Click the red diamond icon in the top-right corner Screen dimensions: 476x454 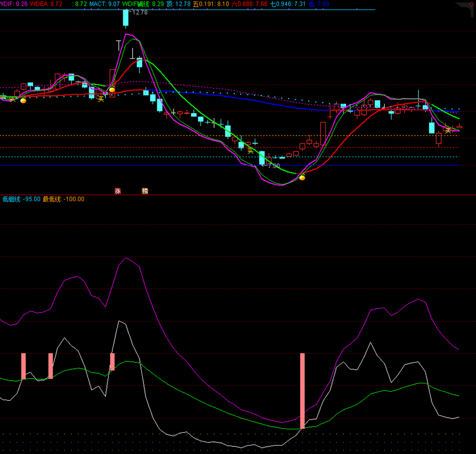(x=471, y=5)
